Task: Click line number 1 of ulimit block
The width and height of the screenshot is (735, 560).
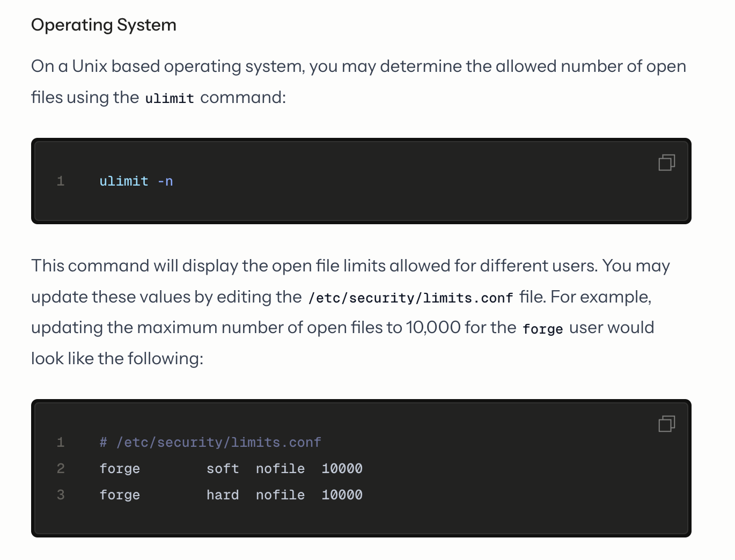Action: point(61,181)
